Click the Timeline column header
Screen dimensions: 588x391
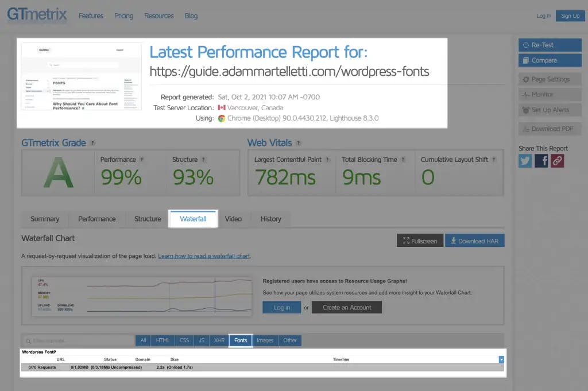[341, 359]
